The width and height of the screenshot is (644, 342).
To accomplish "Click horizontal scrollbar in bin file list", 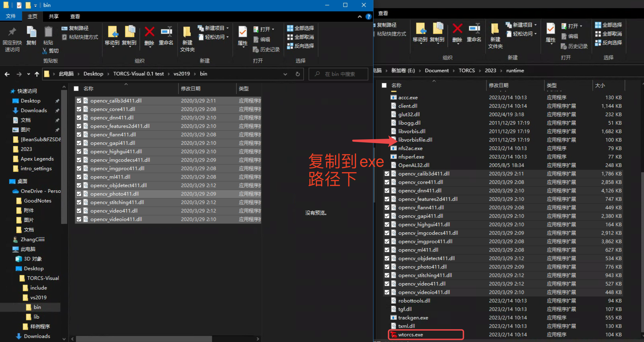I will pos(144,339).
